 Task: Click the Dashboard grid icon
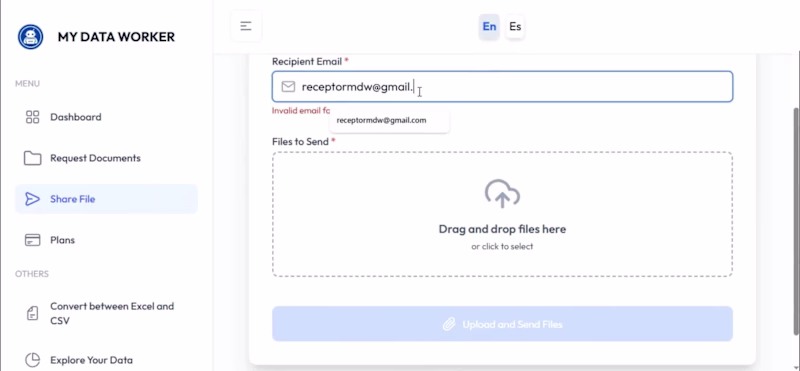pos(32,117)
